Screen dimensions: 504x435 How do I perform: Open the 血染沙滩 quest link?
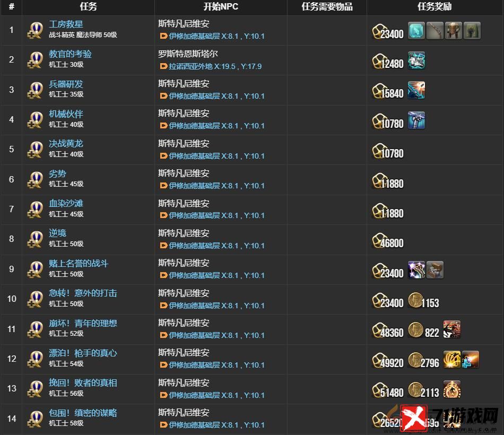[66, 204]
